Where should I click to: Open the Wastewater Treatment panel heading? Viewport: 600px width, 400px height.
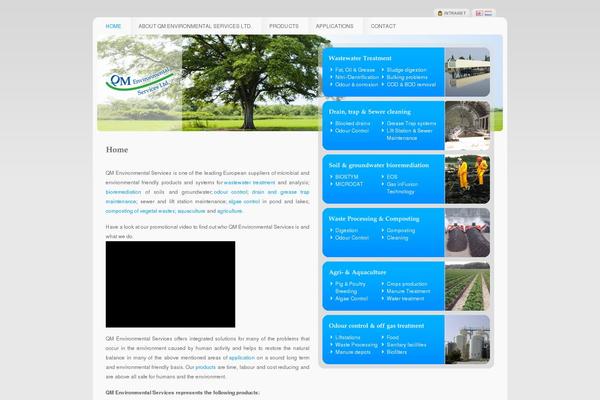360,58
